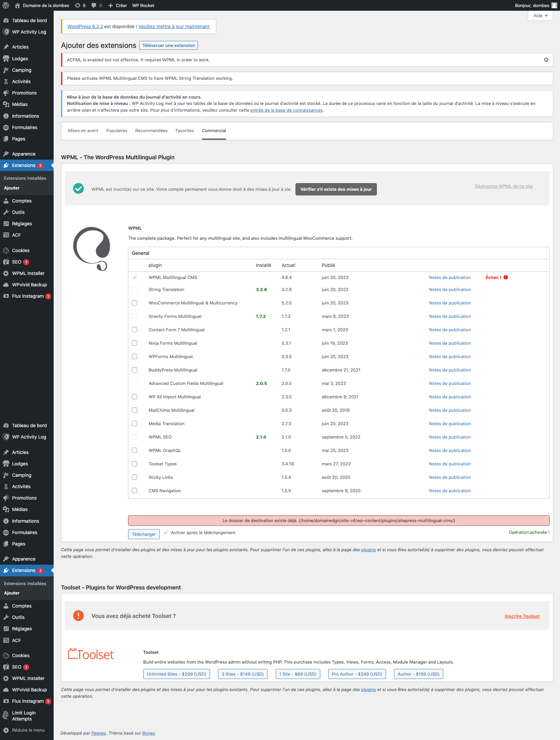Open the updates icon showing 5
The image size is (560, 740).
pos(77,5)
